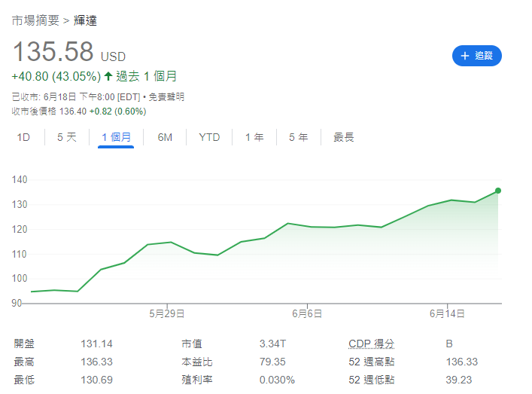Open the 免責聲明 disclaimer link
Image resolution: width=532 pixels, height=394 pixels.
click(x=166, y=97)
